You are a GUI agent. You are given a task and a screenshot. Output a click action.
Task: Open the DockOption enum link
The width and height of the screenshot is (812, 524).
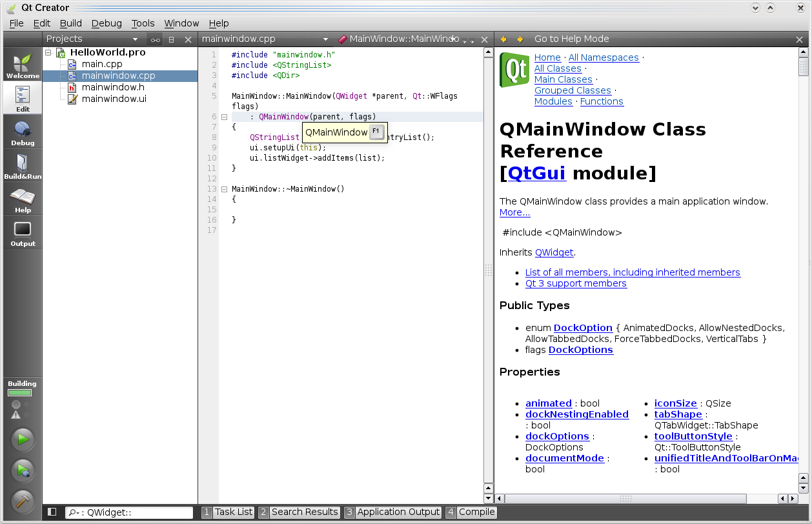[x=583, y=328]
